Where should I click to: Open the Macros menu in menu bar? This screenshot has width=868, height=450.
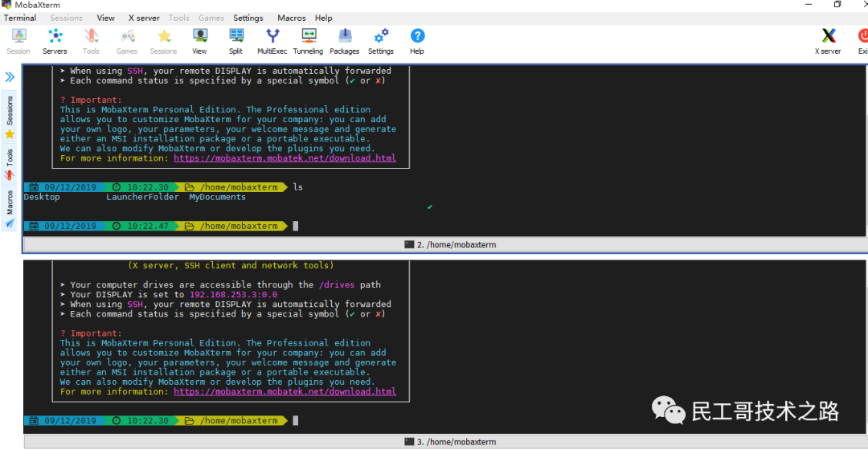click(292, 18)
